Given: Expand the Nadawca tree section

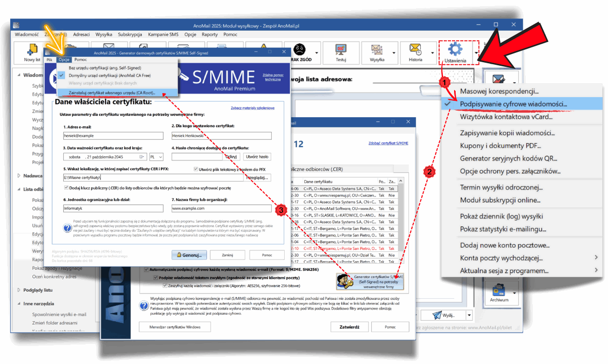Looking at the screenshot, I should point(19,176).
